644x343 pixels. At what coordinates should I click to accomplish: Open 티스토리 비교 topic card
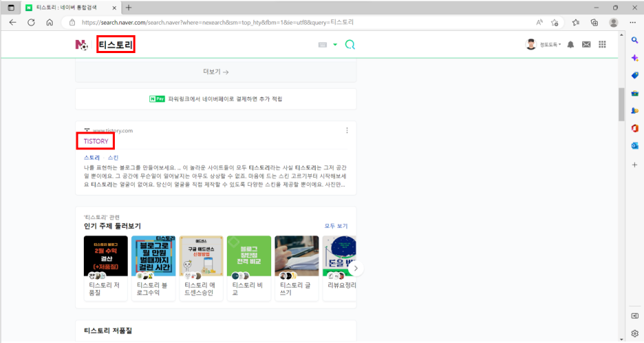[x=249, y=268]
